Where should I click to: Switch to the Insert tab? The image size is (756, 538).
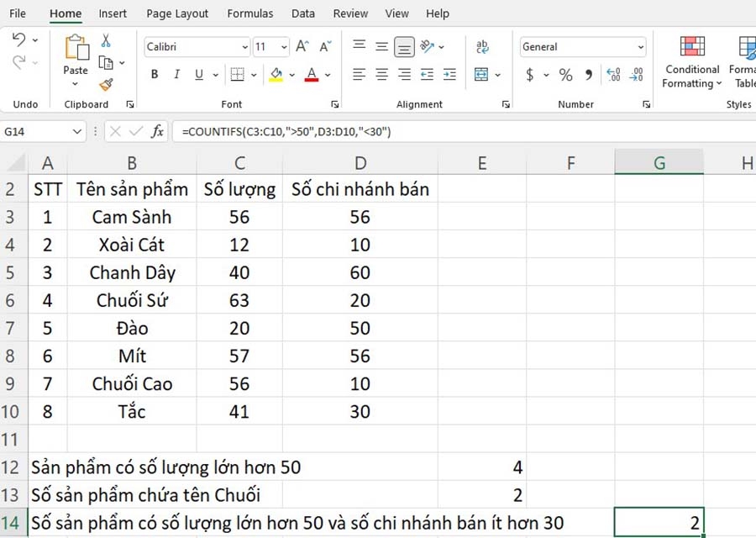[x=113, y=13]
